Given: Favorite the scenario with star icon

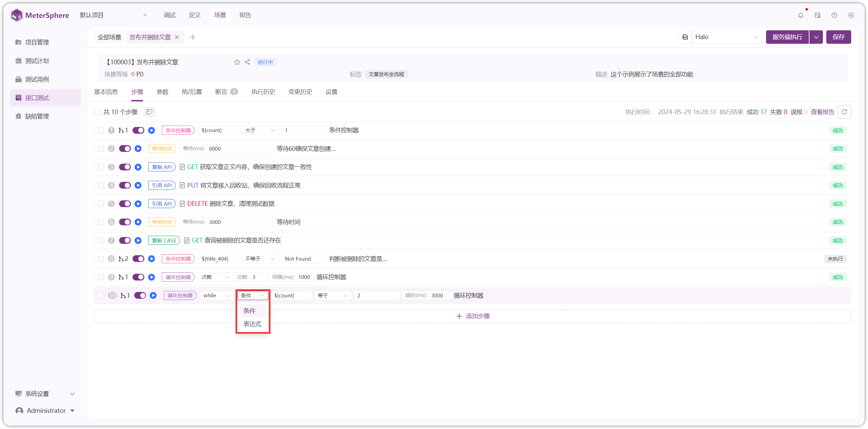Looking at the screenshot, I should click(237, 62).
